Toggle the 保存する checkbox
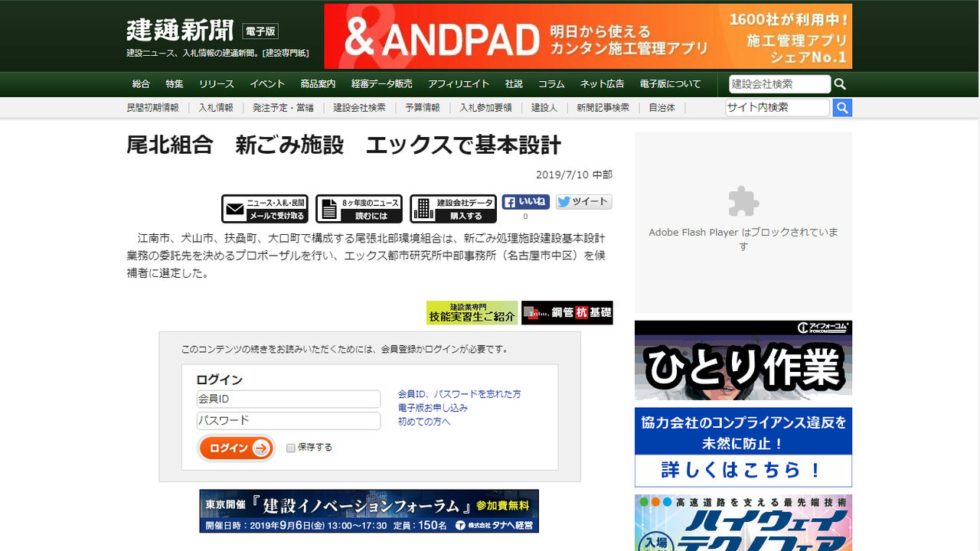Screen dimensions: 980x551 tap(291, 448)
